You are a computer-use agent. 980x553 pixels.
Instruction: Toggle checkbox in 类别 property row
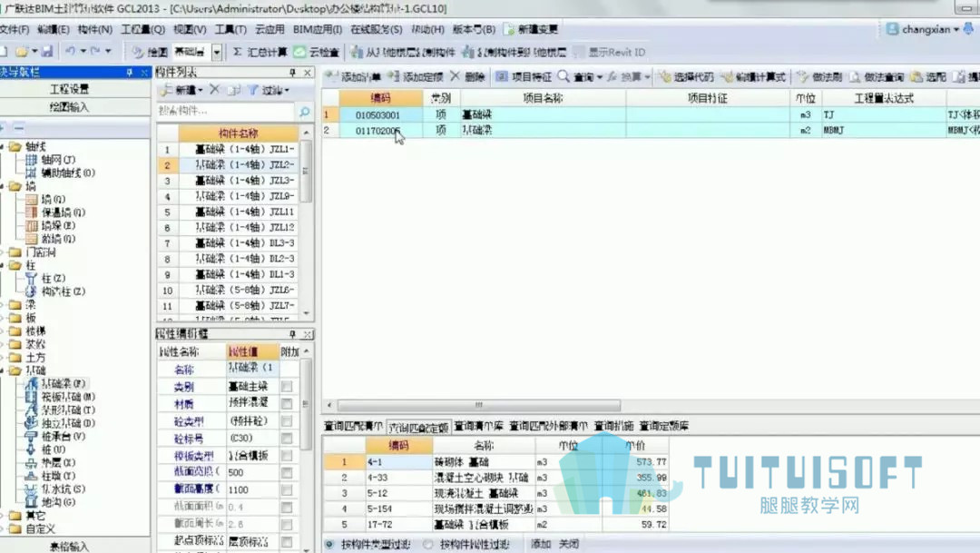[x=287, y=387]
